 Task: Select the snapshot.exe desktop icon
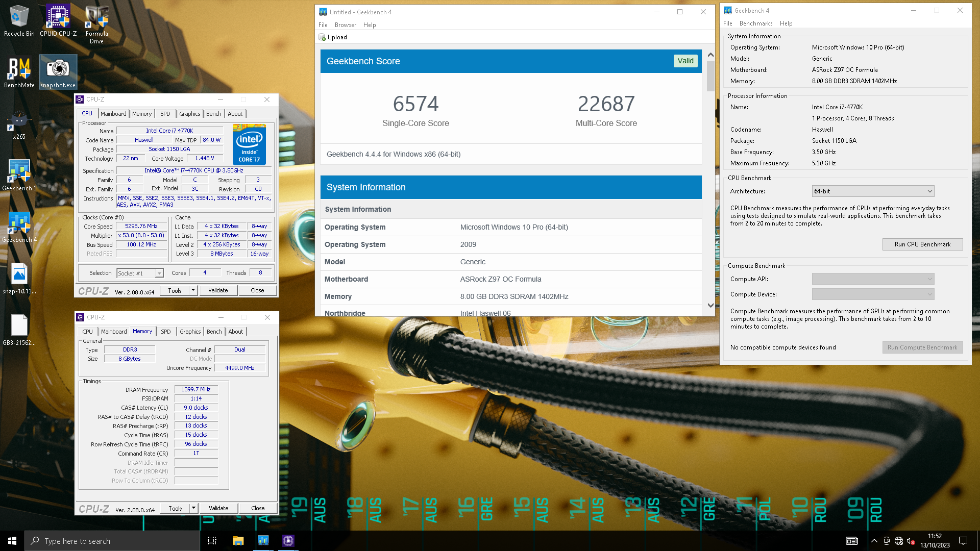click(58, 72)
